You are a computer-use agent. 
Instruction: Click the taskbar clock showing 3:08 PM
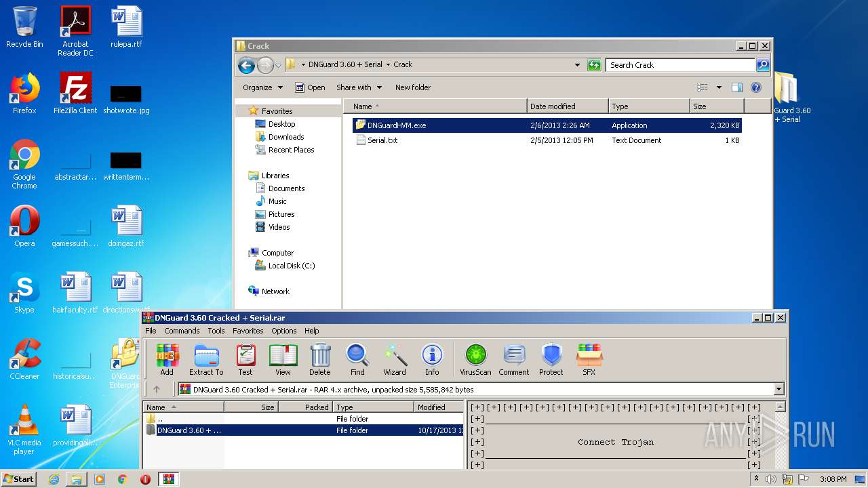pyautogui.click(x=833, y=479)
